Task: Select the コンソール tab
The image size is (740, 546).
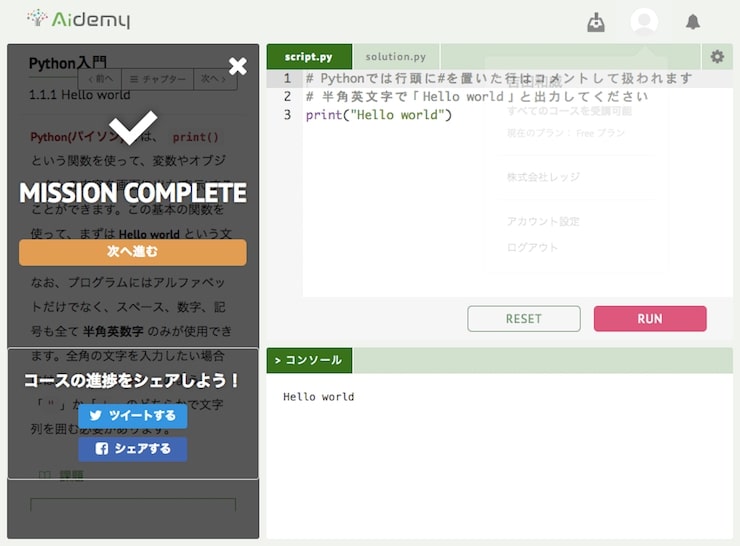Action: (x=309, y=360)
